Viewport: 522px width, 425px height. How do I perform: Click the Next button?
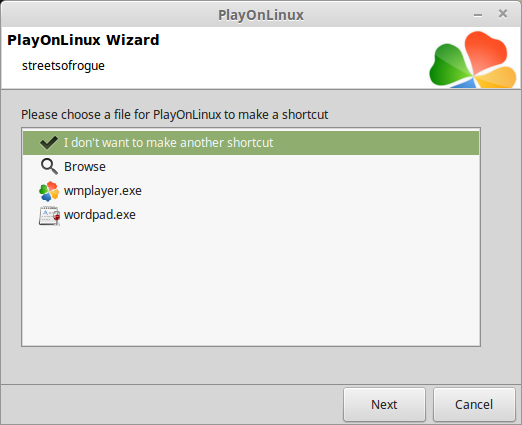tap(384, 404)
